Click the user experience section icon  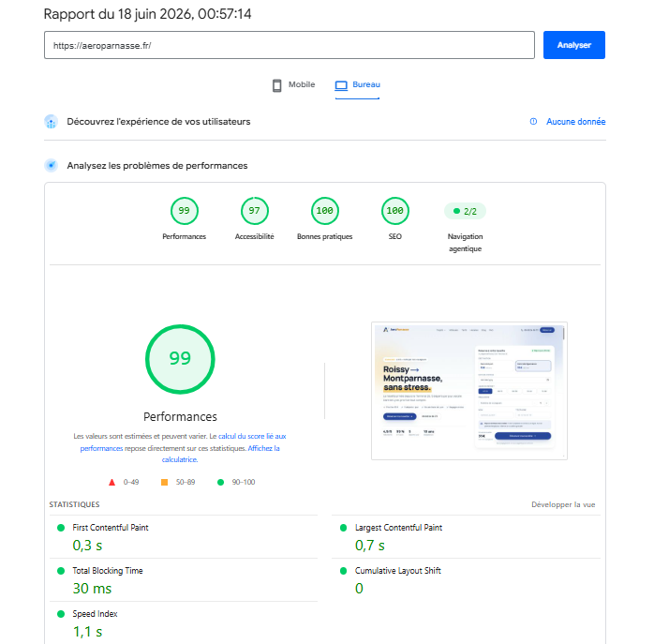(x=51, y=122)
